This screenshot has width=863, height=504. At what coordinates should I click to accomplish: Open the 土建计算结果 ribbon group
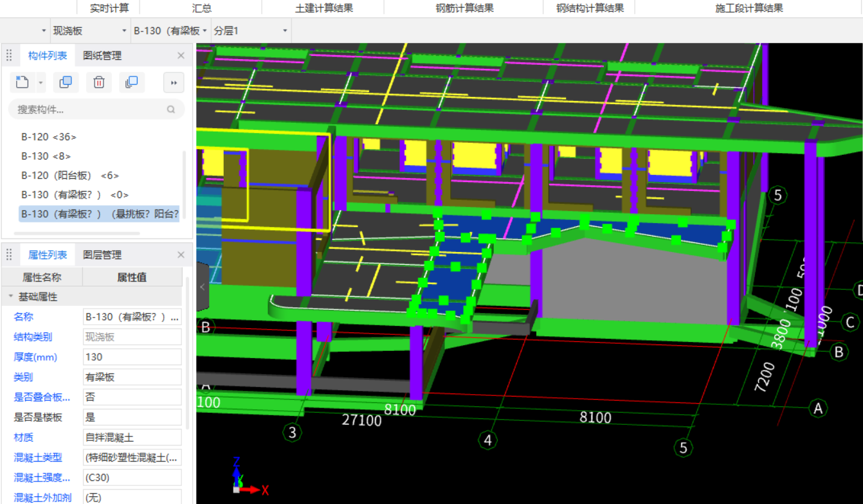coord(323,8)
